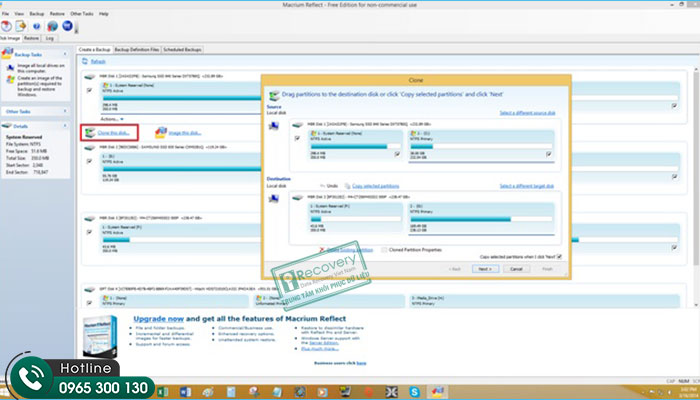Select source System Reserved partition in Clone dialog
Screen dimensions: 700x400
coord(354,146)
